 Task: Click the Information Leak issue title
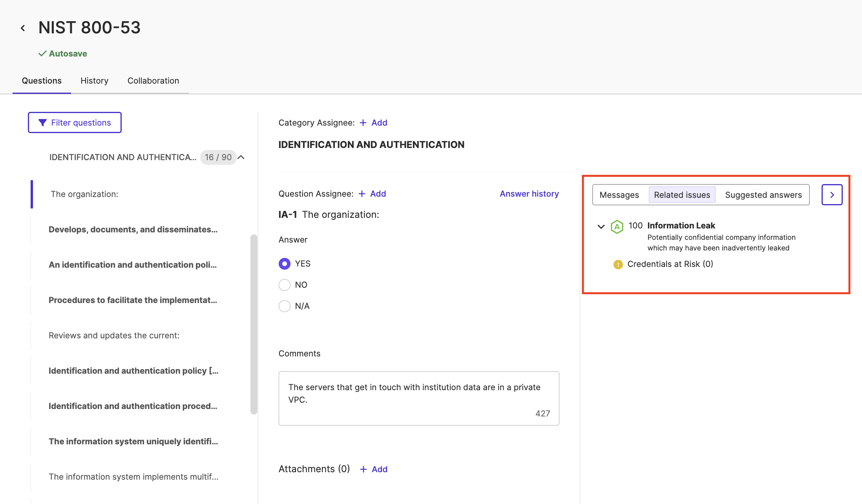681,226
